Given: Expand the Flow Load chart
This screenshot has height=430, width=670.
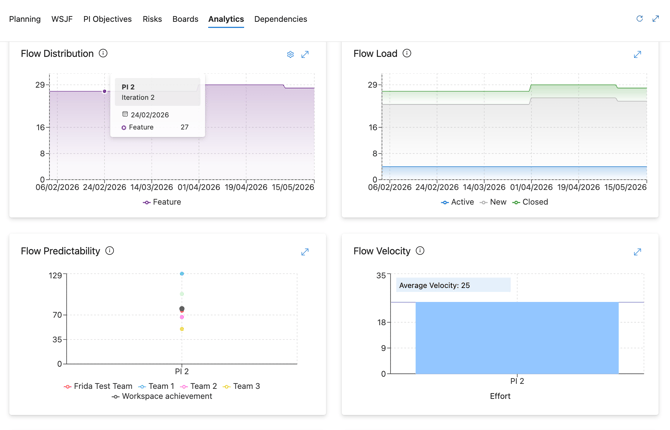Looking at the screenshot, I should [637, 54].
